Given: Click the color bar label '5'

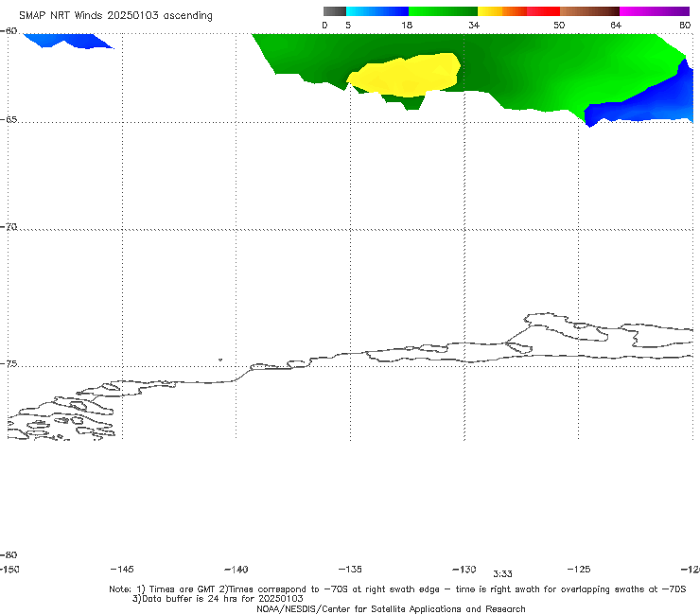Looking at the screenshot, I should 348,26.
